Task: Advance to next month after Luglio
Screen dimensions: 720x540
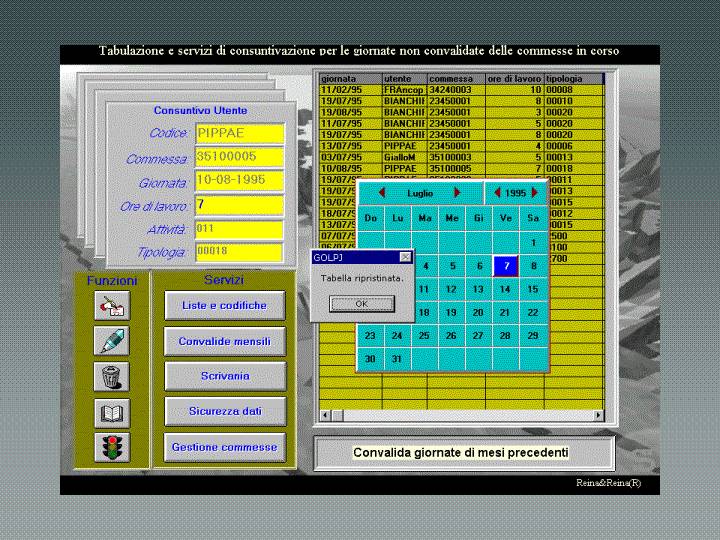Action: 458,193
